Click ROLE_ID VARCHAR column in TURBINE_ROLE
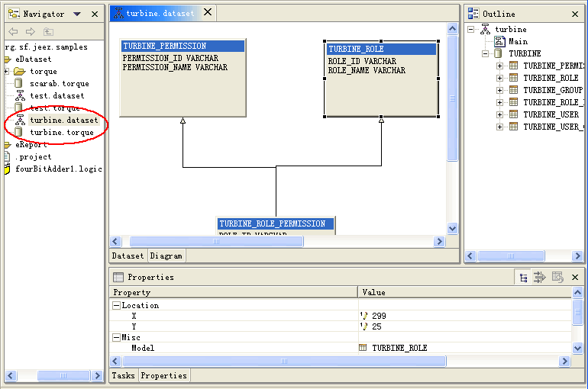The image size is (588, 389). point(362,61)
